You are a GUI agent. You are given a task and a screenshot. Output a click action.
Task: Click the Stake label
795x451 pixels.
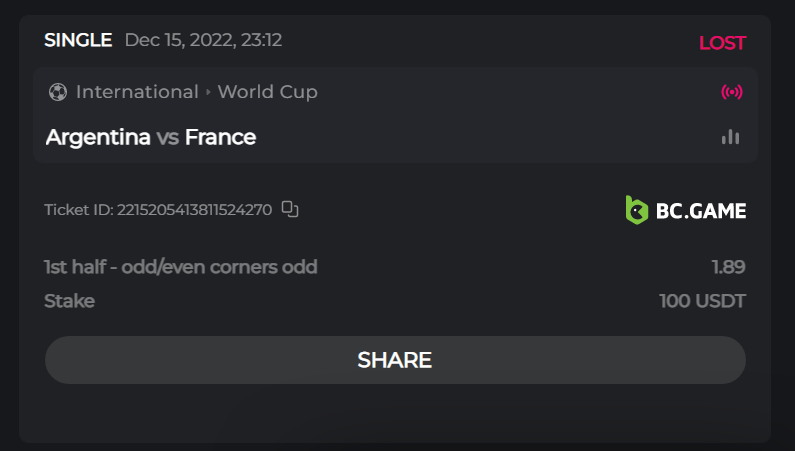pyautogui.click(x=69, y=301)
